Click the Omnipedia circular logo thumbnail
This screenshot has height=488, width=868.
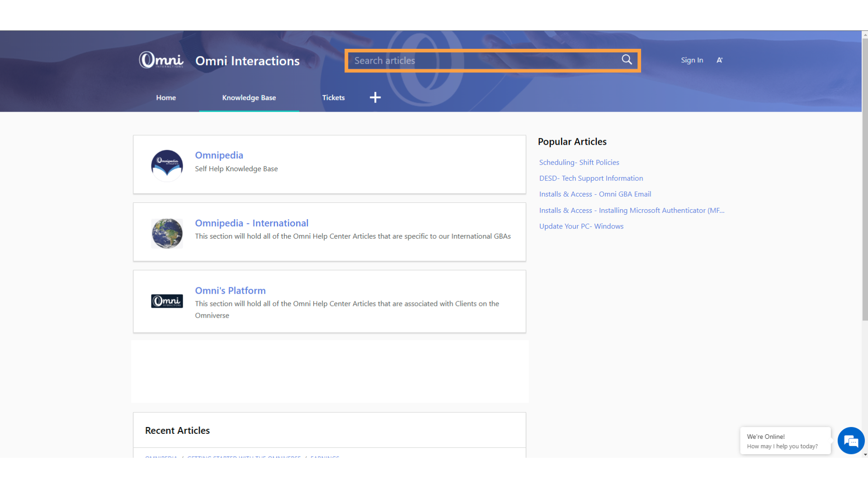pyautogui.click(x=167, y=165)
